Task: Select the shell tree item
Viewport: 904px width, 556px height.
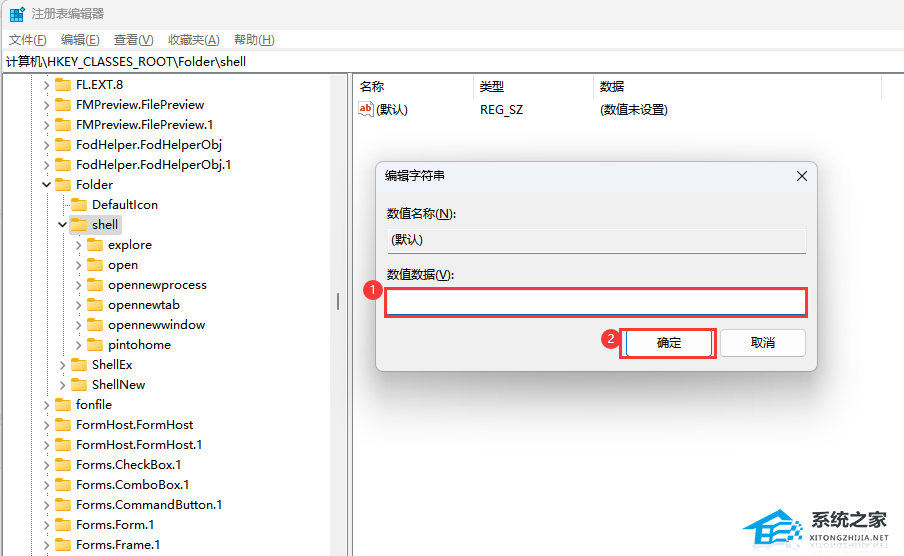Action: (105, 225)
